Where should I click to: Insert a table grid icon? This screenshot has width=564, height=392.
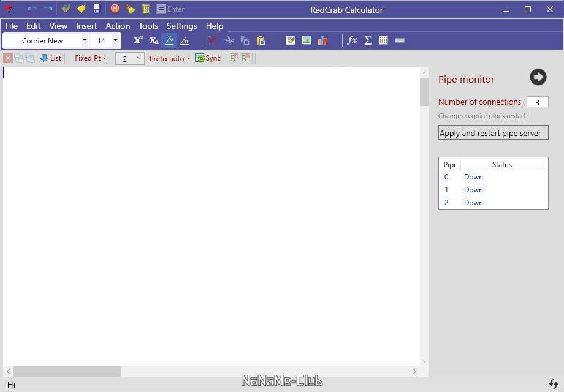tap(383, 40)
